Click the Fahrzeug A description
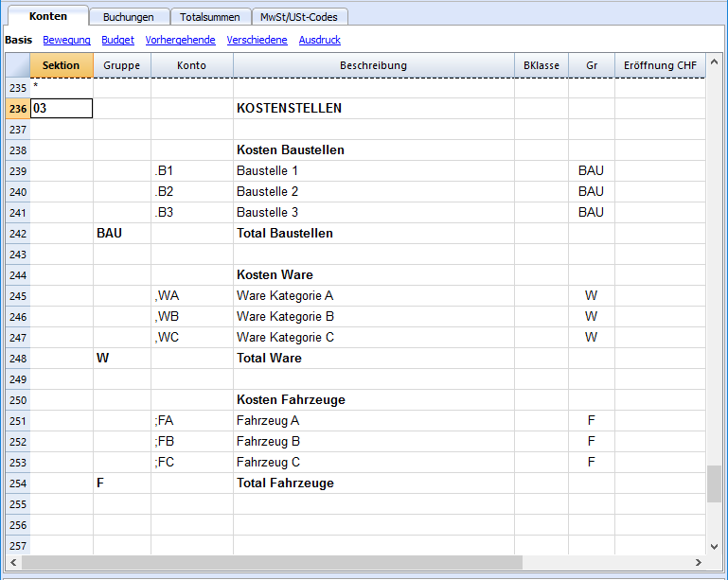The width and height of the screenshot is (728, 580). coord(374,420)
